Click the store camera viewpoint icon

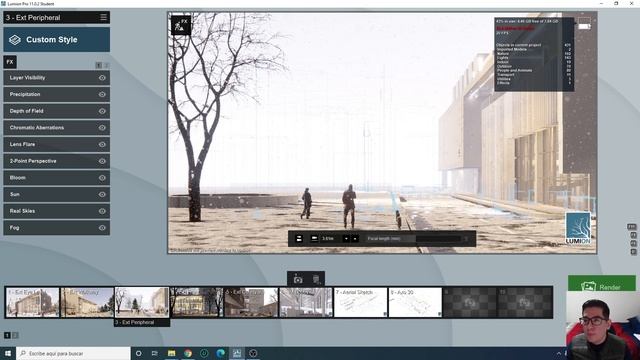(x=298, y=279)
